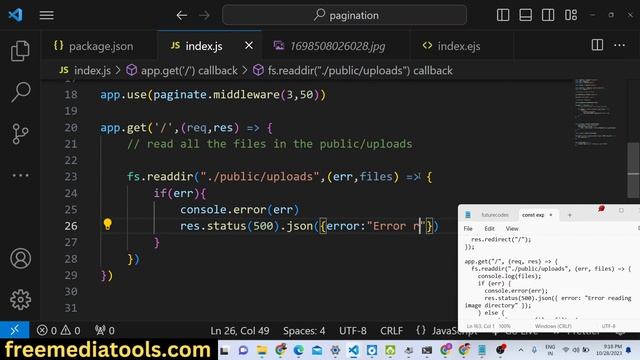Click Ln 26, Col 49 in status bar
The image size is (640, 360).
pos(240,331)
